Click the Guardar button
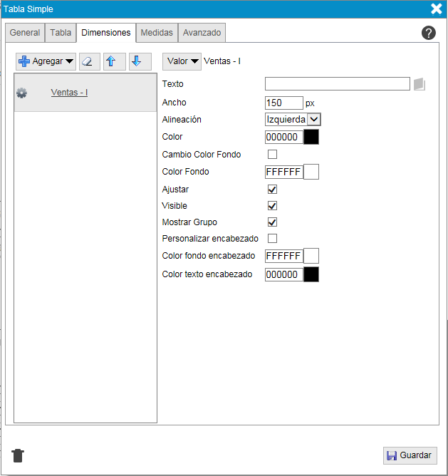 coord(410,455)
